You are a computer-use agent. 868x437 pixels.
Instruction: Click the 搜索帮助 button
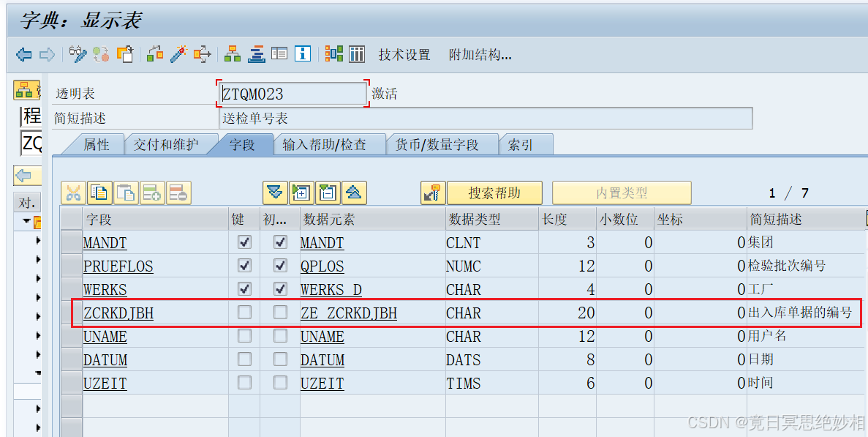click(494, 193)
